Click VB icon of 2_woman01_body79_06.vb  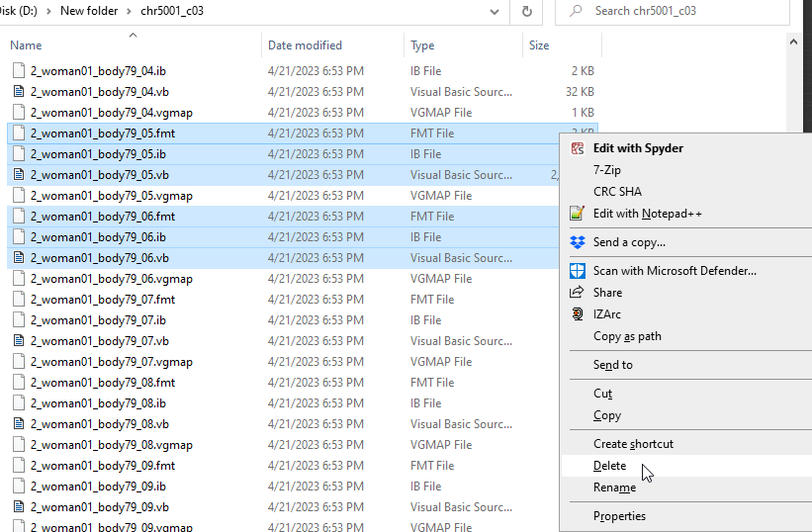tap(19, 258)
